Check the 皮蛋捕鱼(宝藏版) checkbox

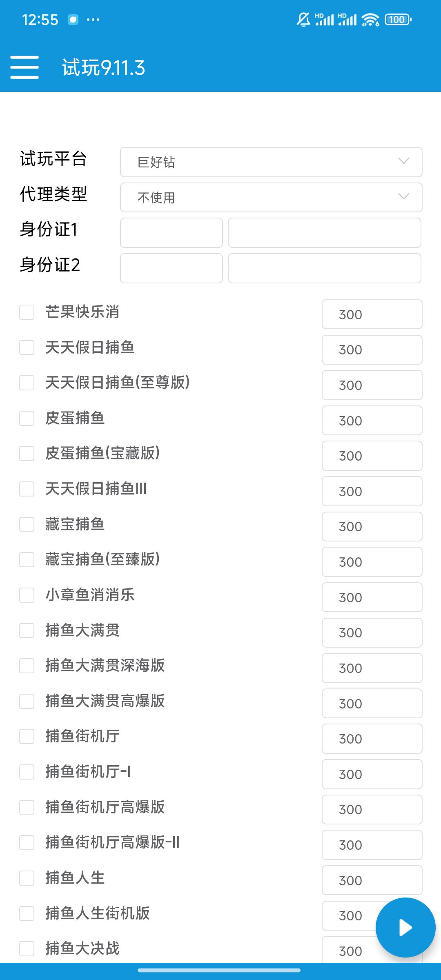pyautogui.click(x=27, y=453)
